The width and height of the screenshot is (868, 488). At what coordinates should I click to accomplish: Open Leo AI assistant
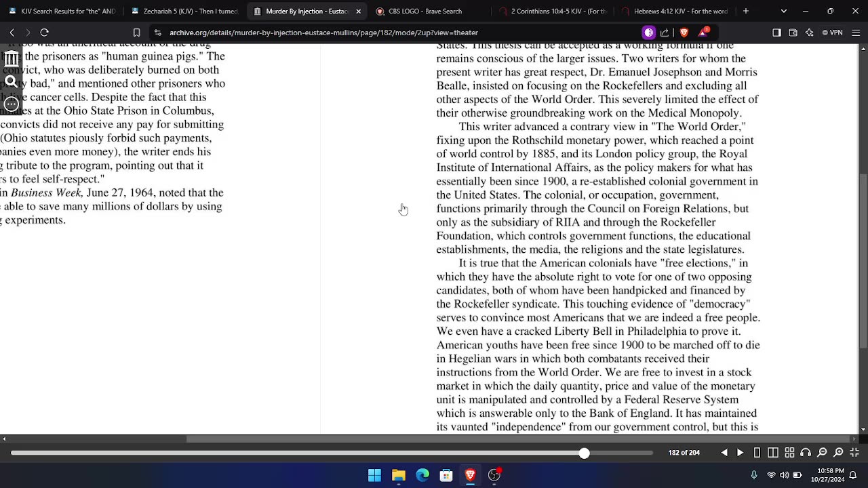point(809,33)
